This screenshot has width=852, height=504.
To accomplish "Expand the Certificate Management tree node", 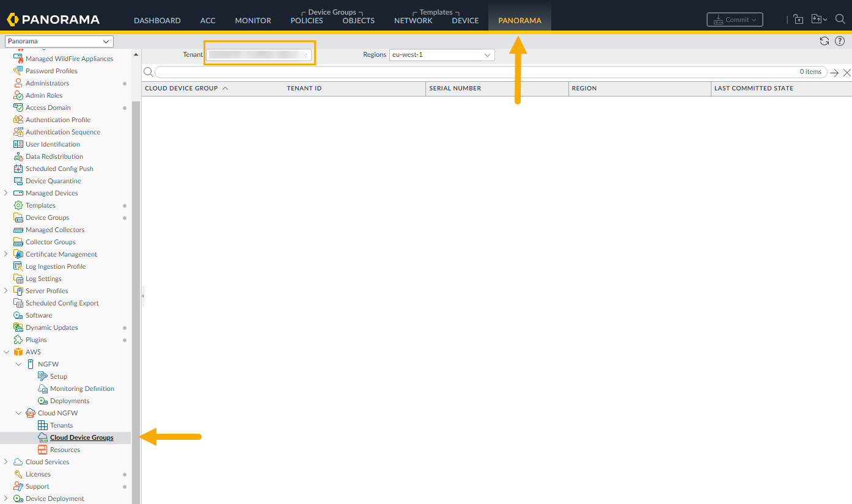I will click(x=6, y=254).
